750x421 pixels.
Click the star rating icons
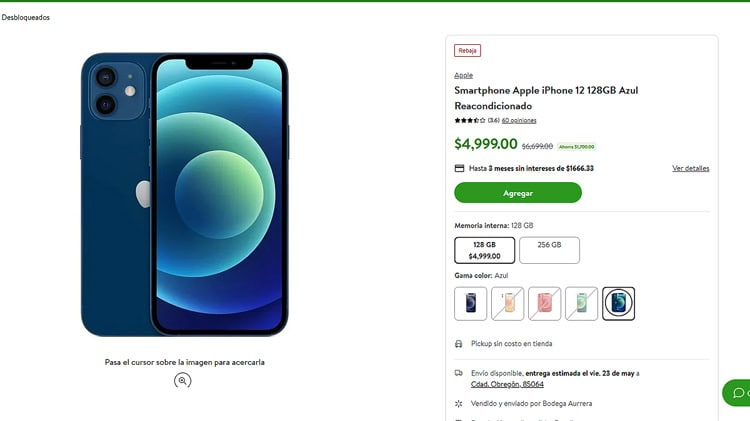point(469,120)
